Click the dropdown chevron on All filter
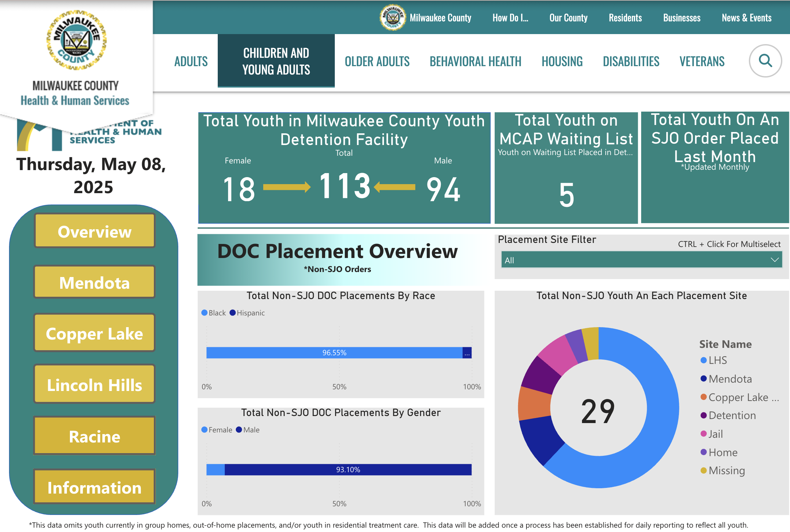Viewport: 790px width, 532px height. [774, 260]
